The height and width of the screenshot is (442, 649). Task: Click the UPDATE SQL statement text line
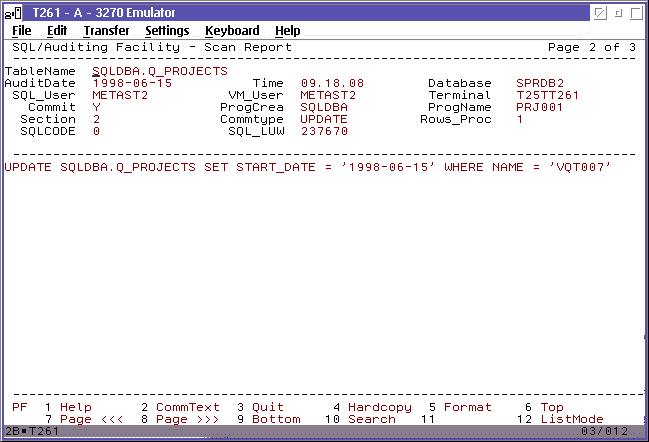tap(308, 166)
